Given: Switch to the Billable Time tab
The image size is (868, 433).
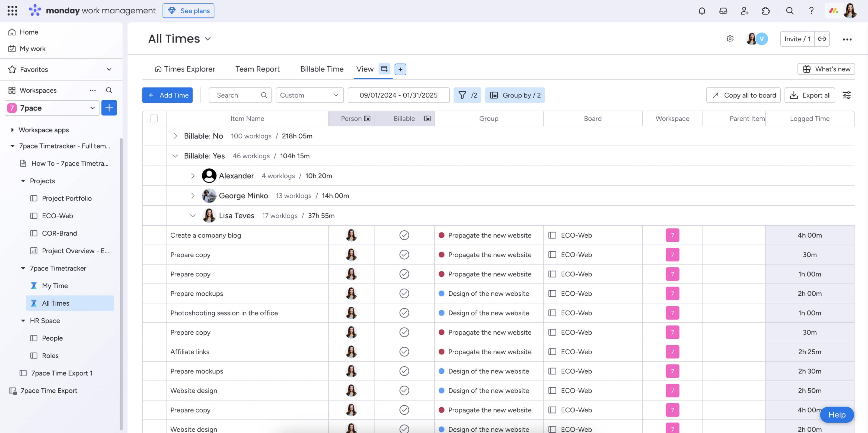Looking at the screenshot, I should click(322, 69).
